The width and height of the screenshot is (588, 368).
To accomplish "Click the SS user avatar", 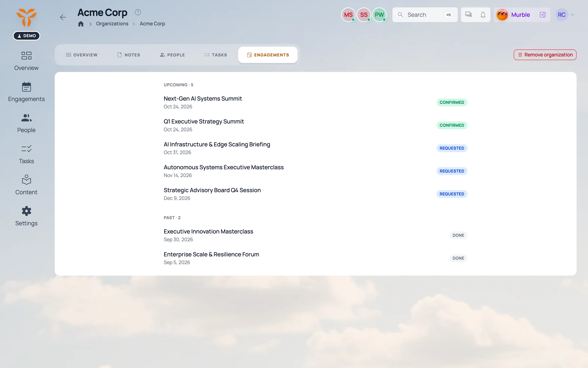I will tap(364, 15).
